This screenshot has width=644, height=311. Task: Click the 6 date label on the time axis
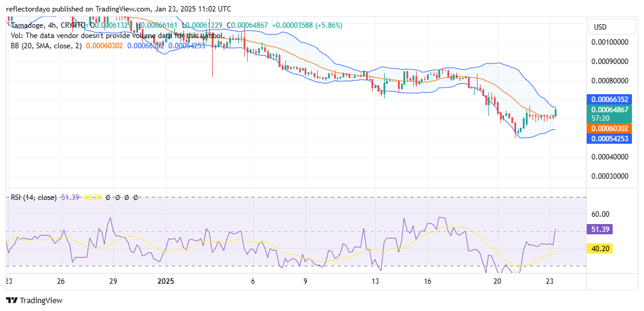point(253,282)
